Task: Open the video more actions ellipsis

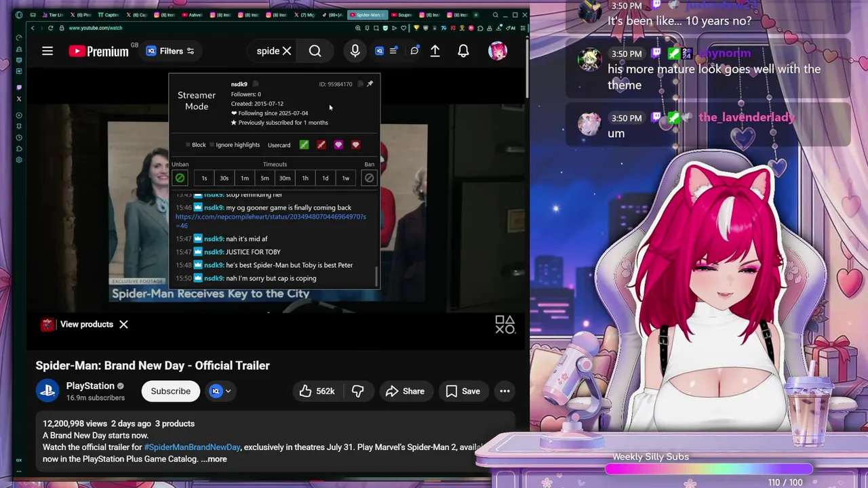Action: pyautogui.click(x=505, y=391)
